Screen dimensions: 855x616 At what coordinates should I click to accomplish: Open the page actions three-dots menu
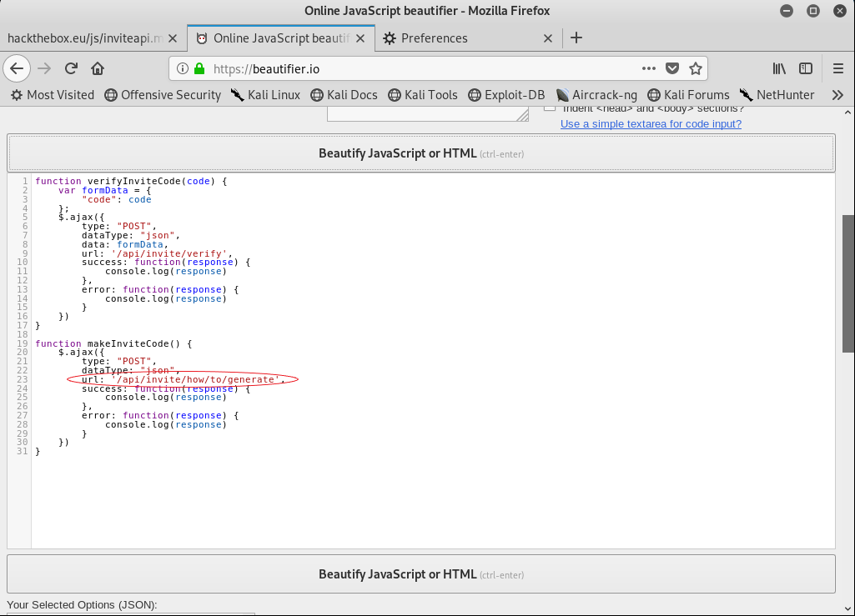(649, 68)
